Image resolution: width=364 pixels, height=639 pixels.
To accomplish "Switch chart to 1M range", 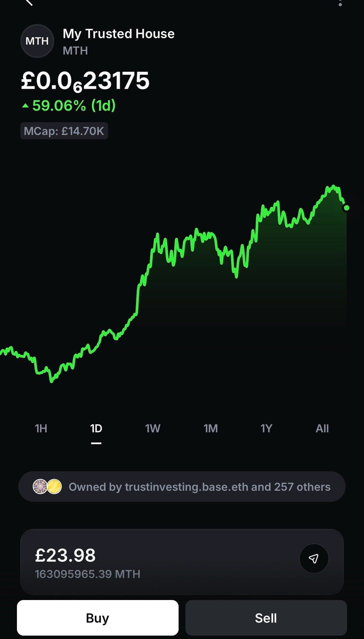I will click(210, 428).
